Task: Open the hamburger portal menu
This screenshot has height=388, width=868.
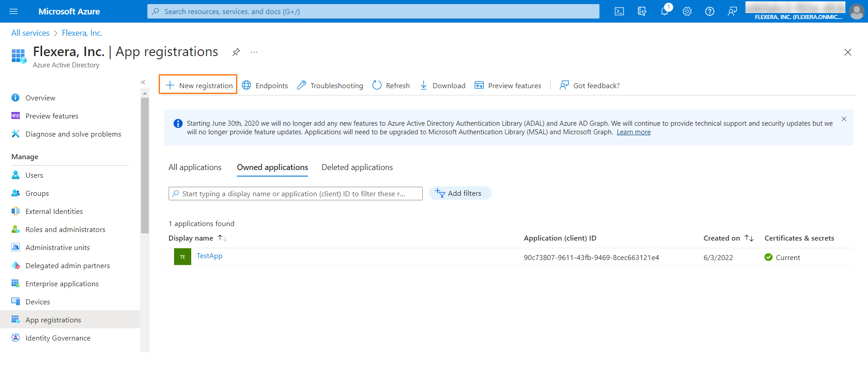Action: pyautogui.click(x=14, y=11)
